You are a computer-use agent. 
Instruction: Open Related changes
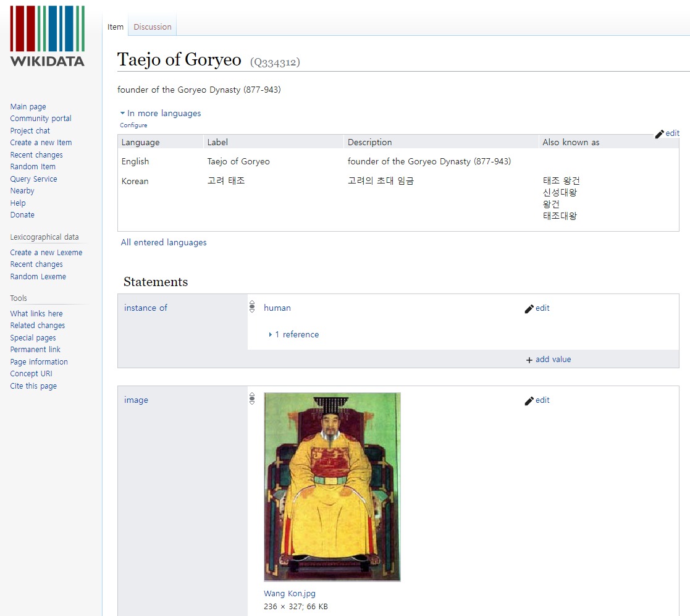38,326
